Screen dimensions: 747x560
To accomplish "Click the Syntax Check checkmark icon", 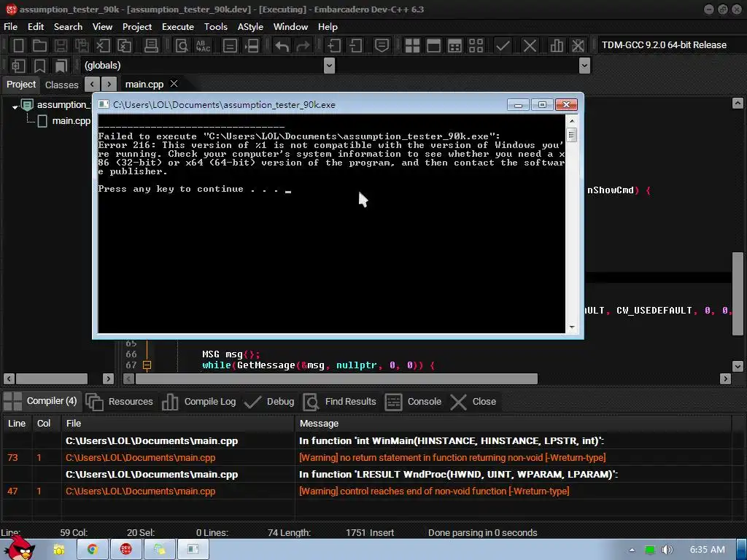I will [x=503, y=46].
